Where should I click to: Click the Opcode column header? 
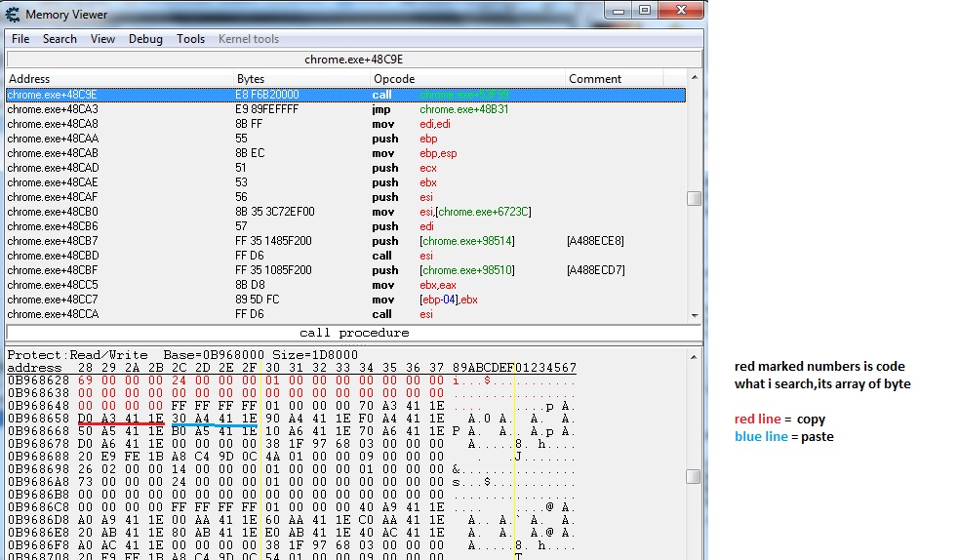pyautogui.click(x=394, y=79)
